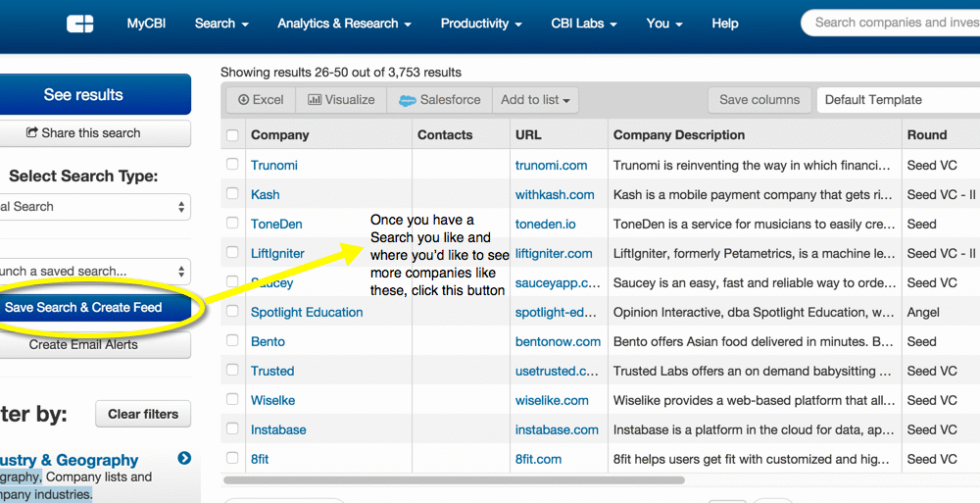Image resolution: width=980 pixels, height=503 pixels.
Task: Check the Kash row checkbox
Action: (232, 193)
